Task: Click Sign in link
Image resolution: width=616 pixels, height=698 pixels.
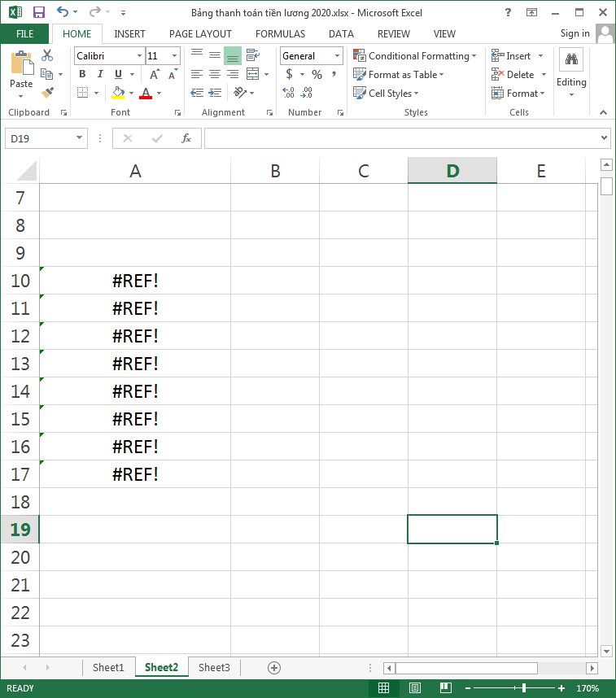Action: (x=574, y=33)
